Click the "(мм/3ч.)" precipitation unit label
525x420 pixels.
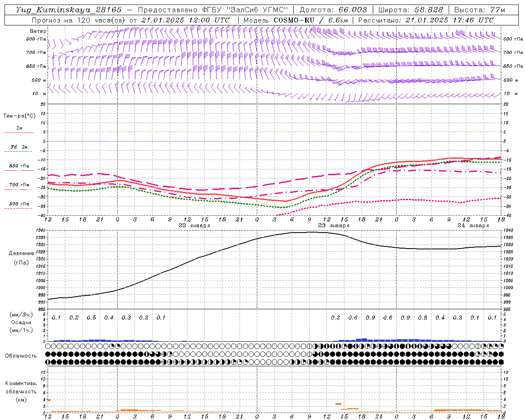coord(21,315)
